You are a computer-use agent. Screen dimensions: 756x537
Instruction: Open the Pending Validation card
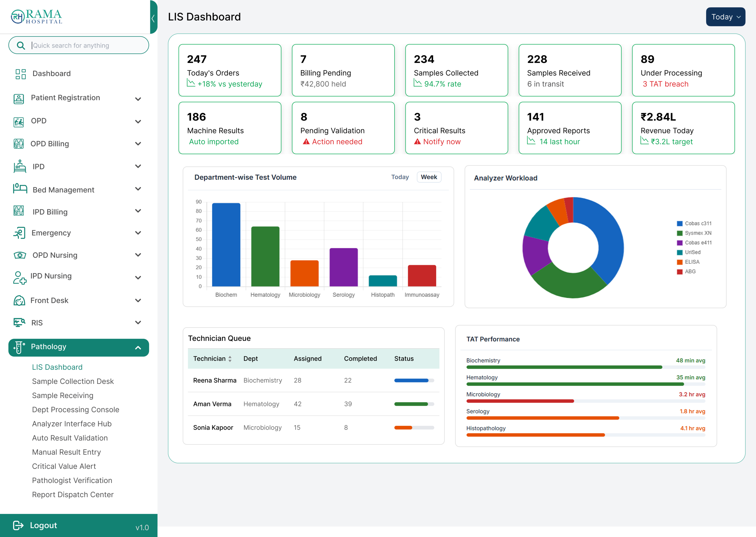pos(343,128)
